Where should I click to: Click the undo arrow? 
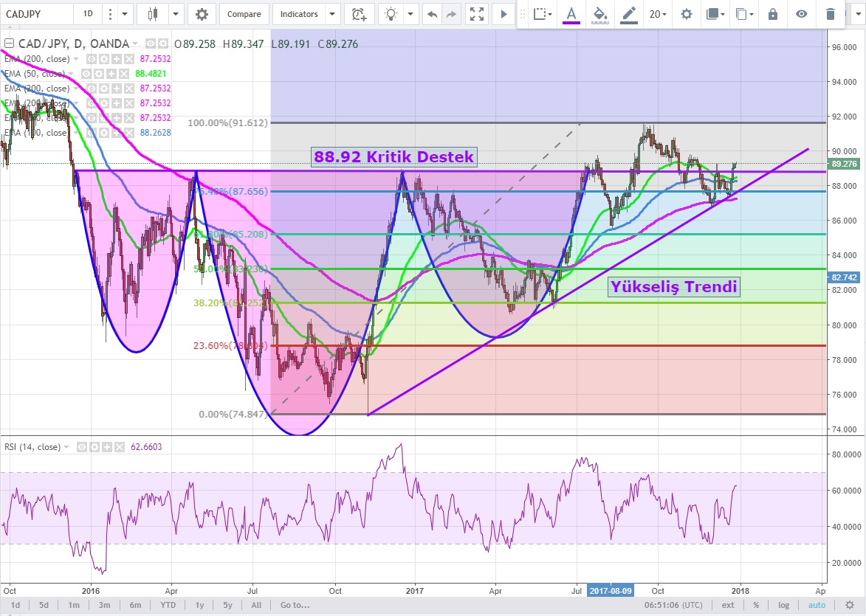432,14
